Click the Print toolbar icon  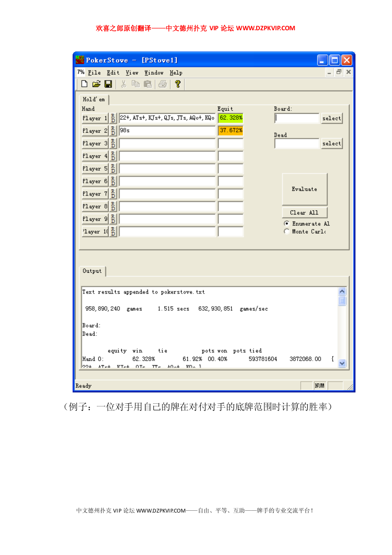[x=163, y=84]
